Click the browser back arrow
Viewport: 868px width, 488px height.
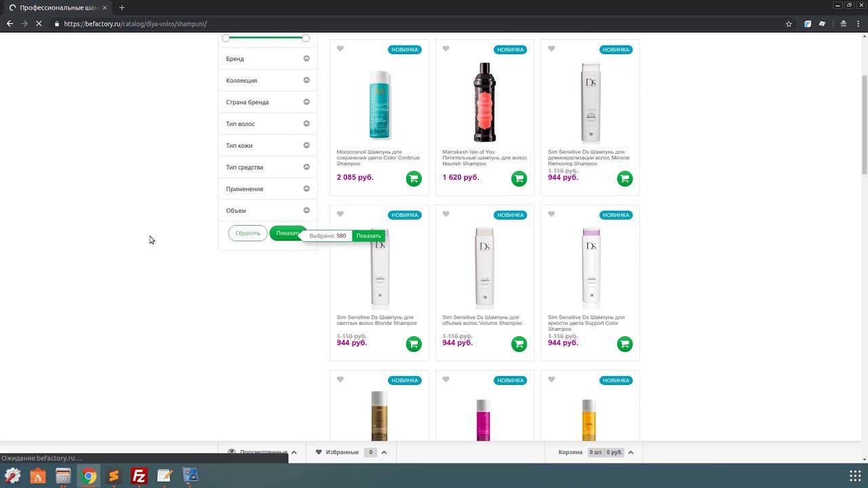point(9,24)
